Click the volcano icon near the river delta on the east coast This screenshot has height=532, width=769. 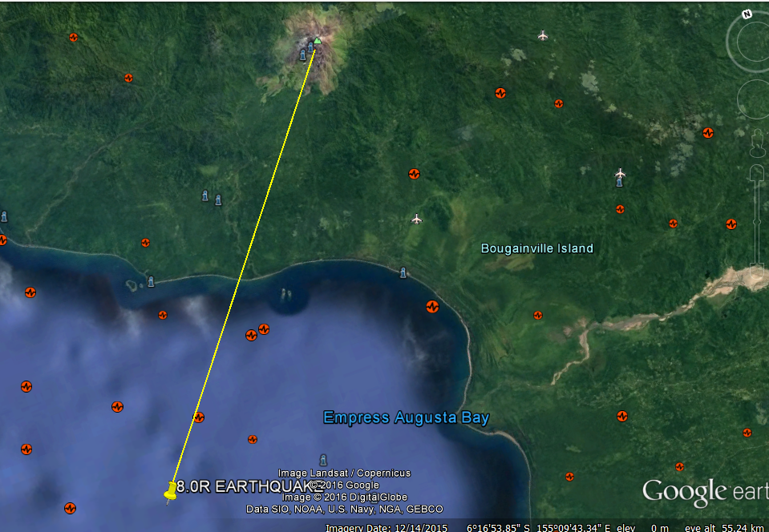(x=731, y=224)
